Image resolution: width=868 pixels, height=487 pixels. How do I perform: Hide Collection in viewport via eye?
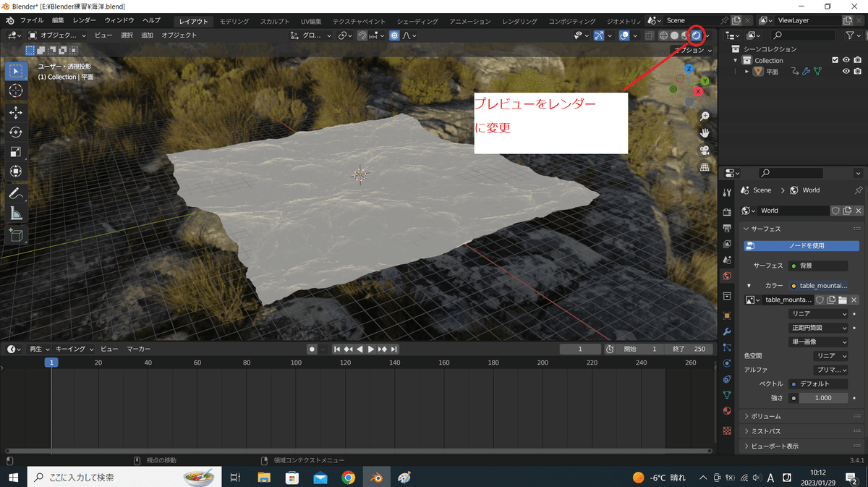pyautogui.click(x=846, y=60)
